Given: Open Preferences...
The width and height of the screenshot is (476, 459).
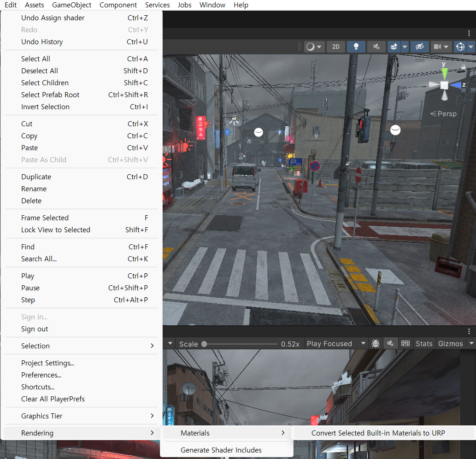Looking at the screenshot, I should tap(82, 375).
